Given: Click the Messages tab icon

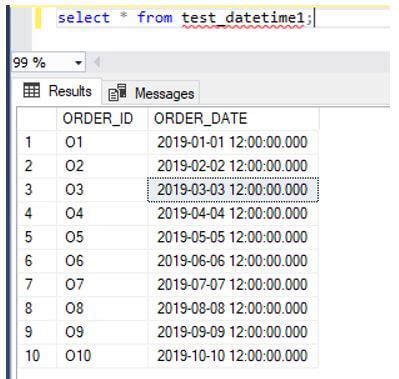Looking at the screenshot, I should tap(117, 93).
